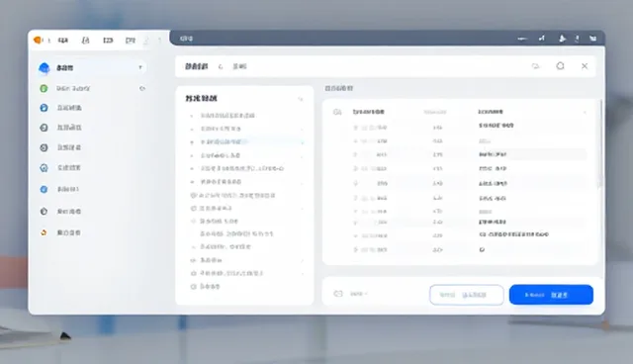
Task: Click the X icon in the white header bar
Action: pos(585,66)
